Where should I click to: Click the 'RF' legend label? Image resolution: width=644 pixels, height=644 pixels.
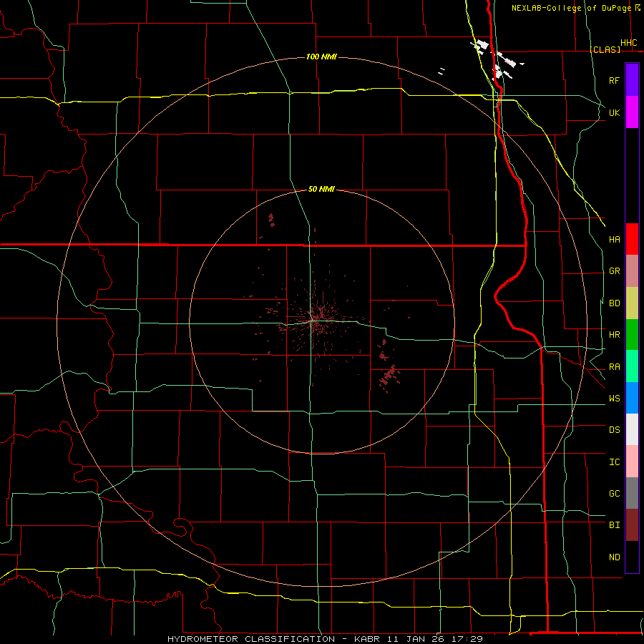[614, 80]
